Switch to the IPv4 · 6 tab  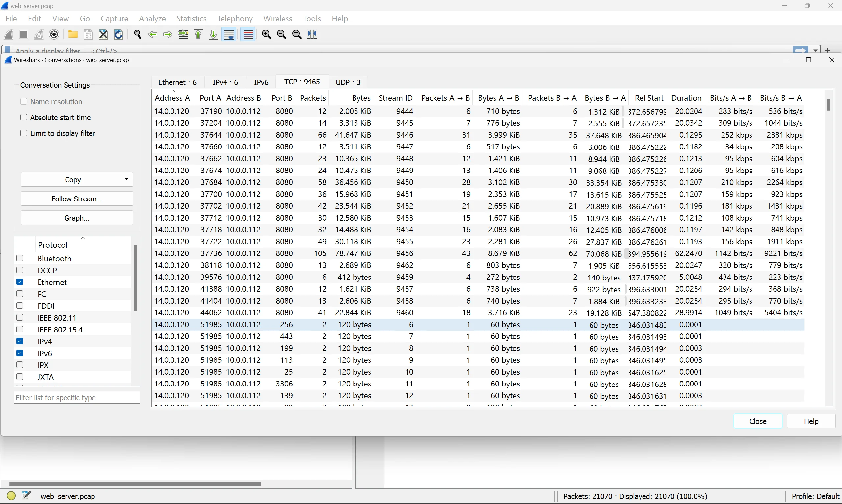point(225,82)
